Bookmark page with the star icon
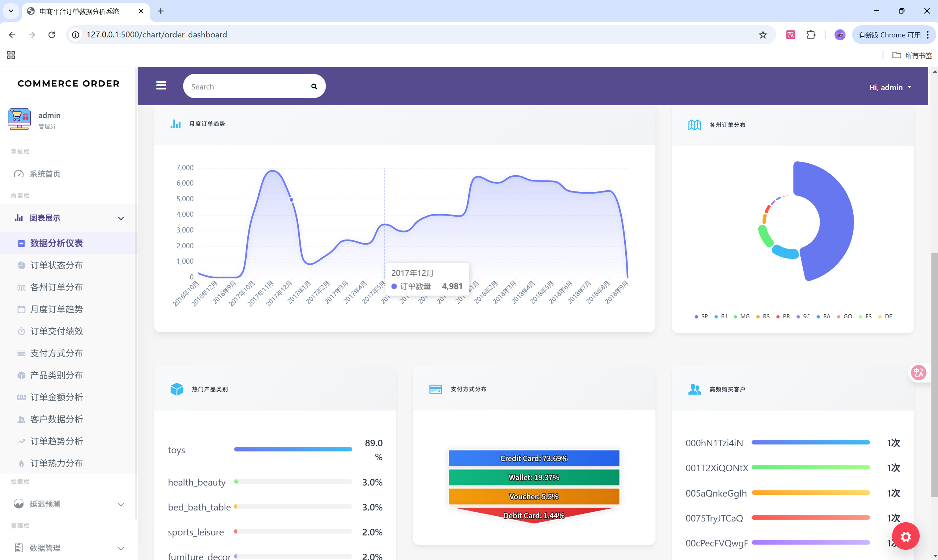Screen dimensions: 938x560 pos(763,35)
